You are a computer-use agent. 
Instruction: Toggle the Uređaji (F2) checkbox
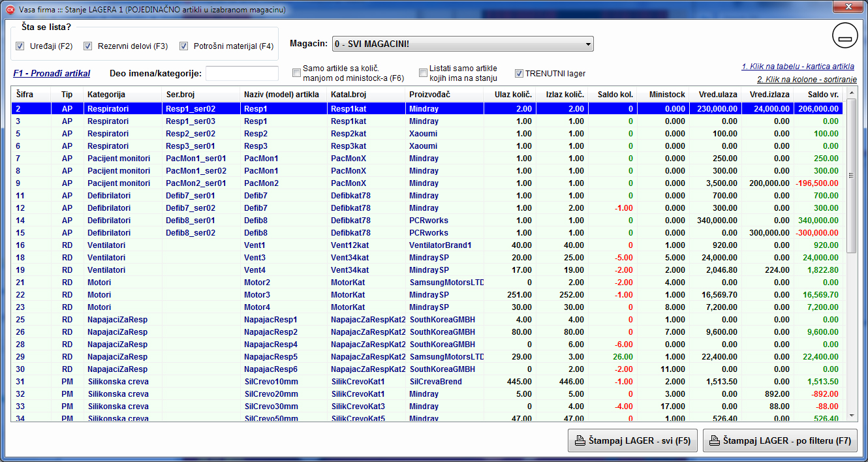click(20, 46)
